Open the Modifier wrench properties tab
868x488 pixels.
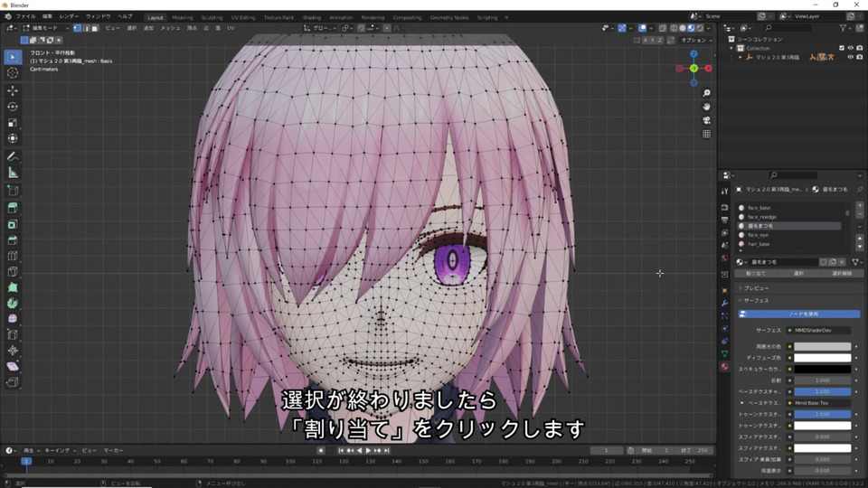click(x=724, y=304)
